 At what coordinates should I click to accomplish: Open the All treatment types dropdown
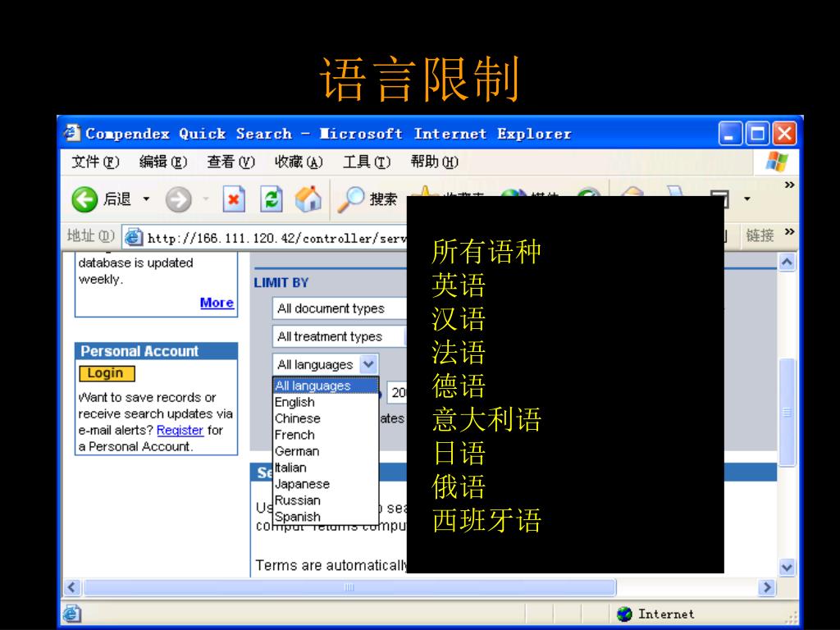coord(340,336)
